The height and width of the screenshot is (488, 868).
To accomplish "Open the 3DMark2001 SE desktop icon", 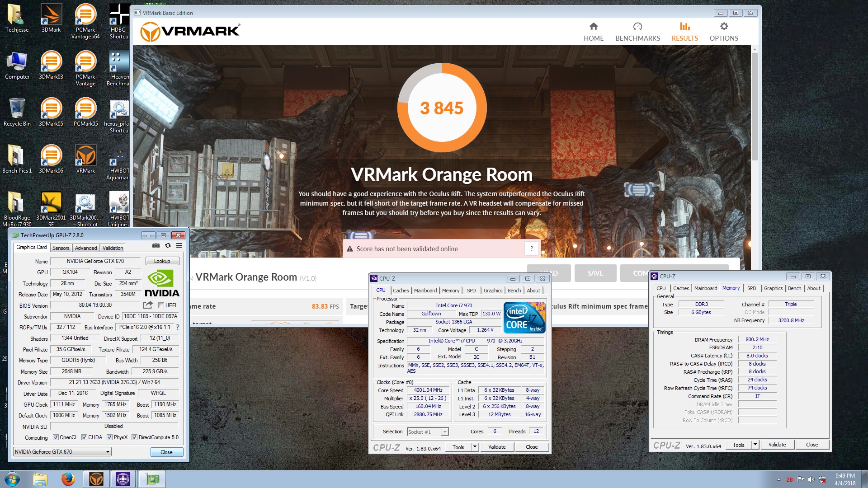I will click(x=51, y=209).
